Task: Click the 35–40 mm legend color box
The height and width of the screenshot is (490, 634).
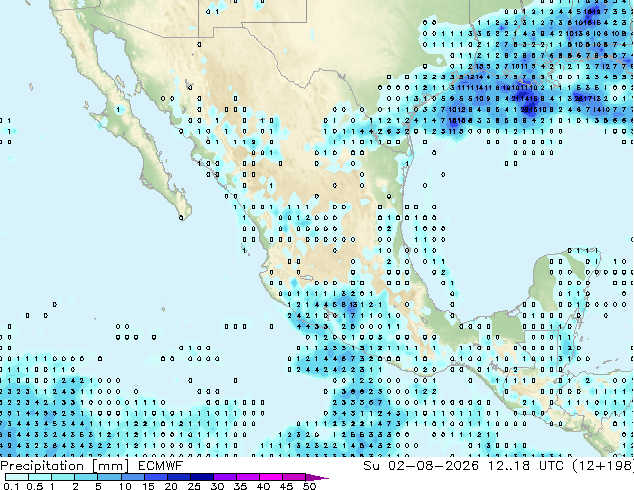Action: point(248,477)
